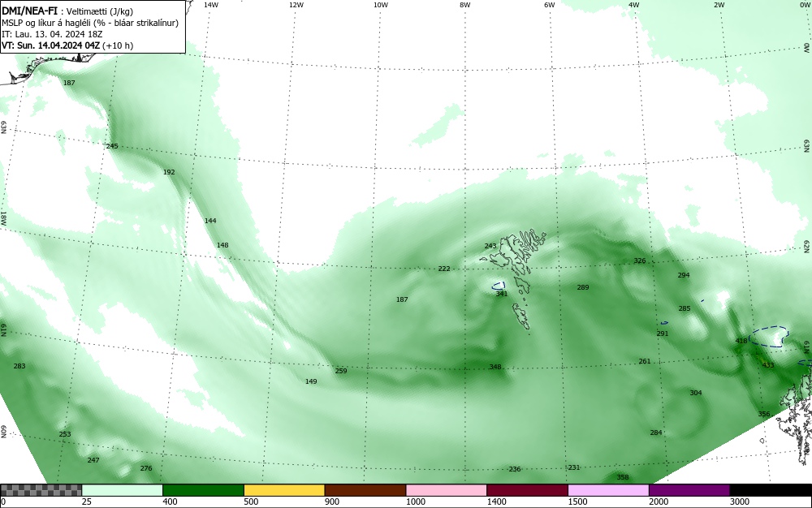
Task: Click the "341" CAPE value
Action: coord(502,293)
